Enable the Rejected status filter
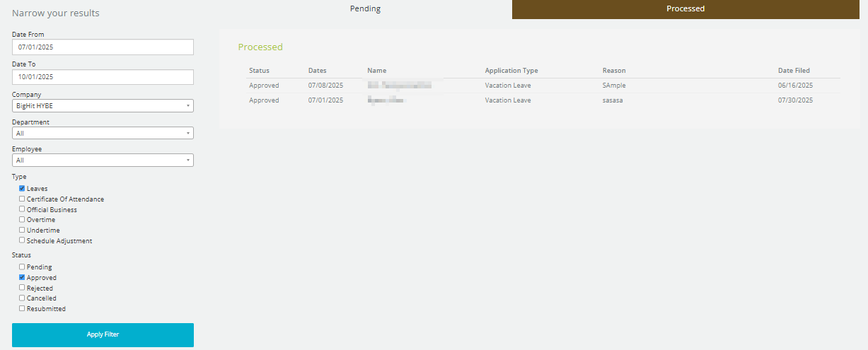 [x=22, y=288]
